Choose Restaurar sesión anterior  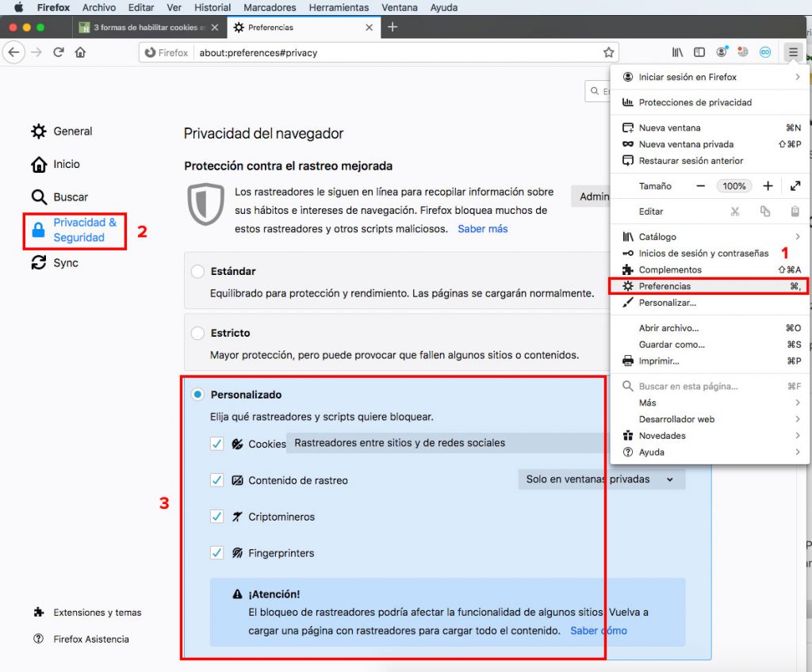click(x=710, y=161)
